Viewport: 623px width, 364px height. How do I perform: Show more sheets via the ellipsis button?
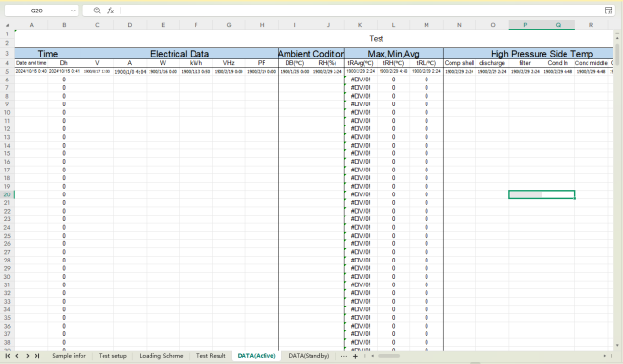click(344, 356)
